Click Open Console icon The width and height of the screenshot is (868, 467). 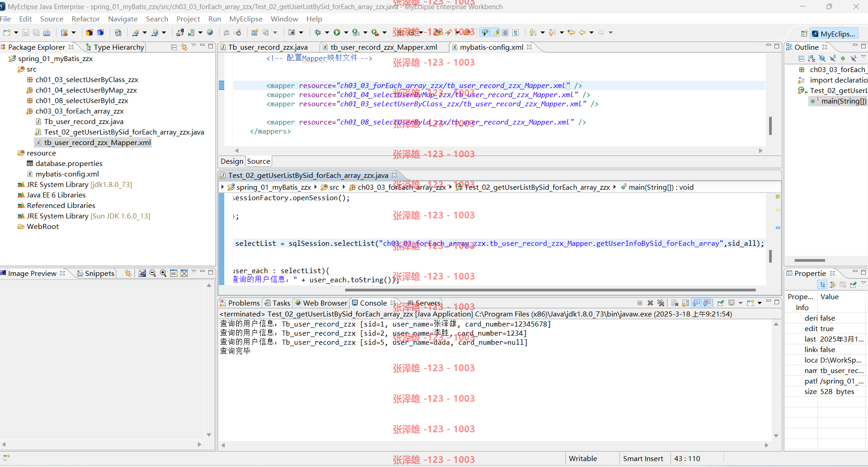pyautogui.click(x=750, y=303)
